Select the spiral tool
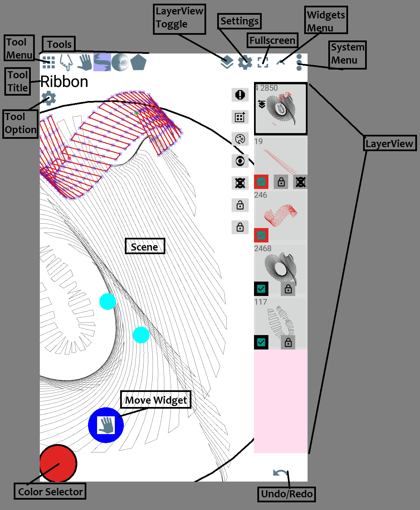420x510 pixels. coord(120,62)
